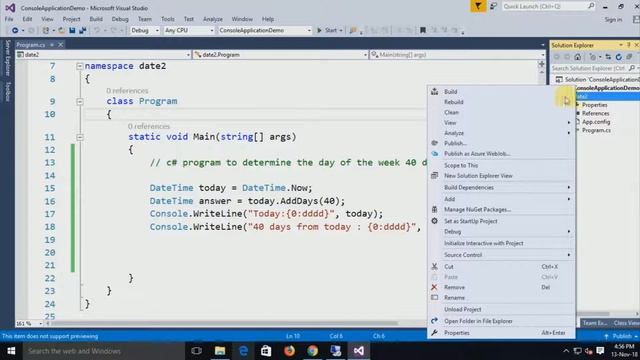Toggle pin on Program.cs tab
The width and height of the screenshot is (640, 360).
click(x=52, y=44)
